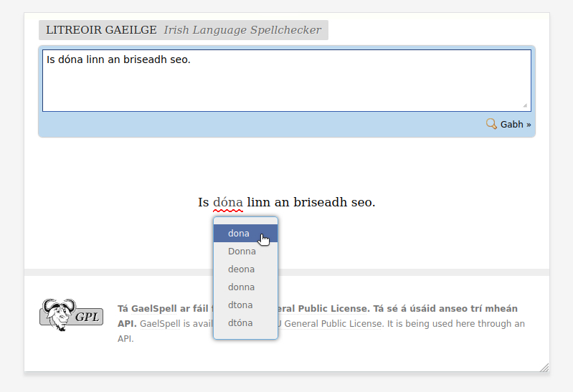
Task: Click the magnifying glass icon beside Gabh
Action: tap(491, 124)
